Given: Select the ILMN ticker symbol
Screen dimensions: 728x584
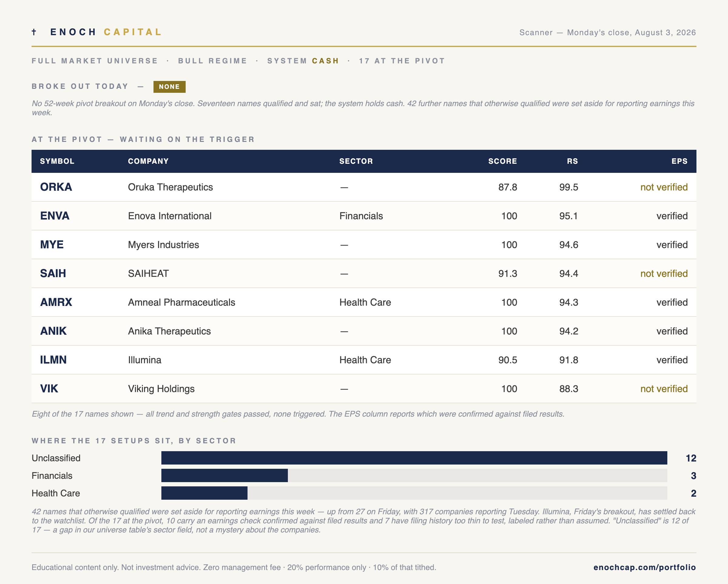Looking at the screenshot, I should 53,360.
